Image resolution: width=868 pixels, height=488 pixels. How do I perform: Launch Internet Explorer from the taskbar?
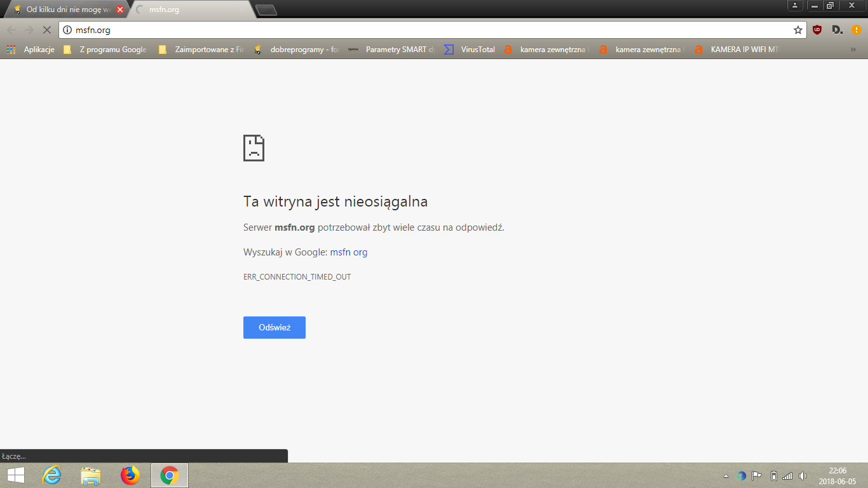tap(51, 475)
